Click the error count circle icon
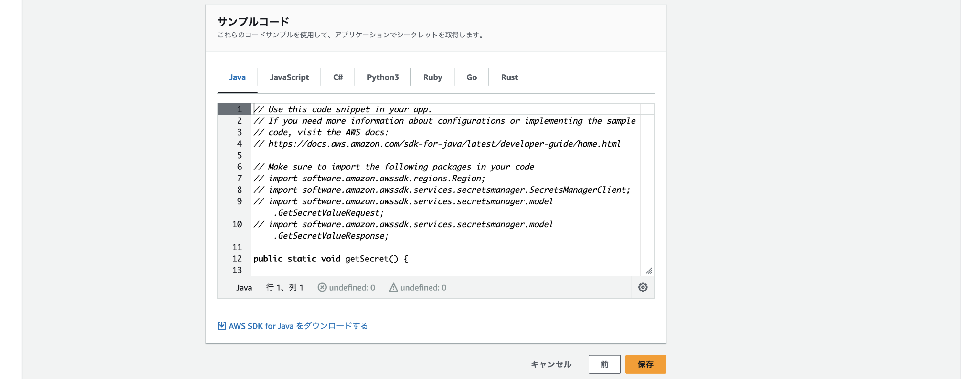Viewport: 980px width, 379px height. pos(322,287)
